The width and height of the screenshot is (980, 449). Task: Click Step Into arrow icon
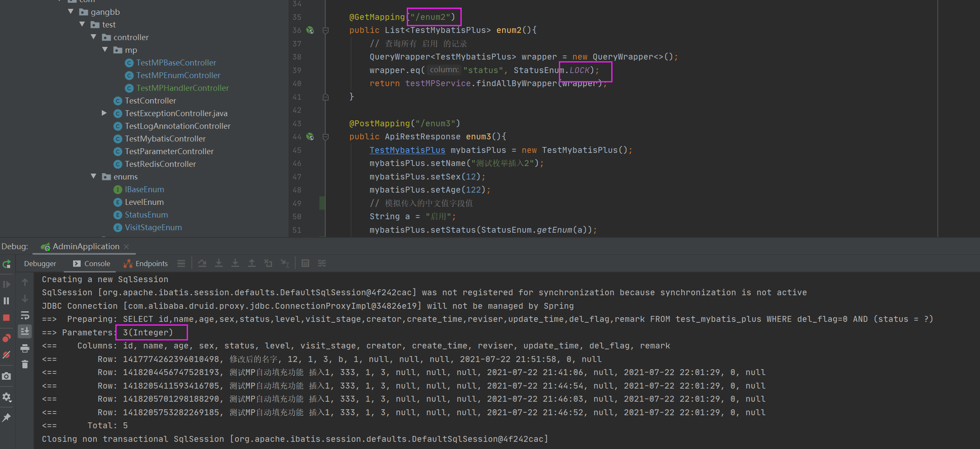219,264
